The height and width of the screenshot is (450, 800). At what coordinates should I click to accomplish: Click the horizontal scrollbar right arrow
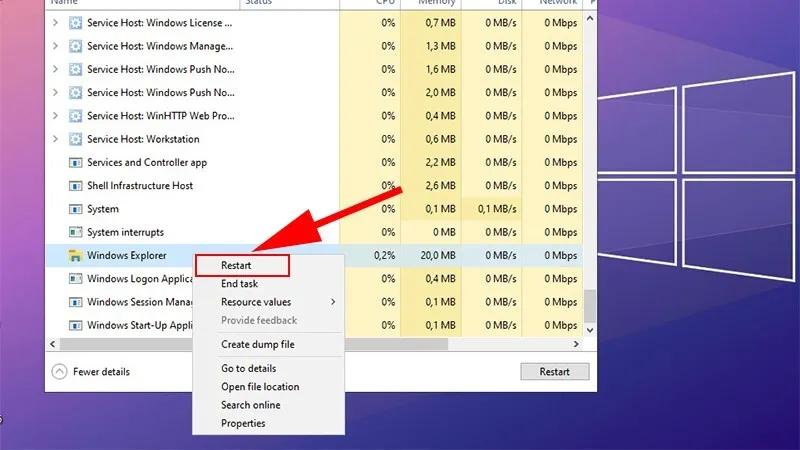[x=576, y=344]
